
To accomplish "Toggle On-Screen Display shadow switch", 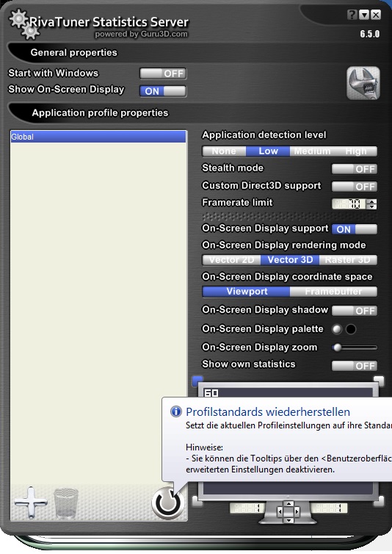I will 355,311.
